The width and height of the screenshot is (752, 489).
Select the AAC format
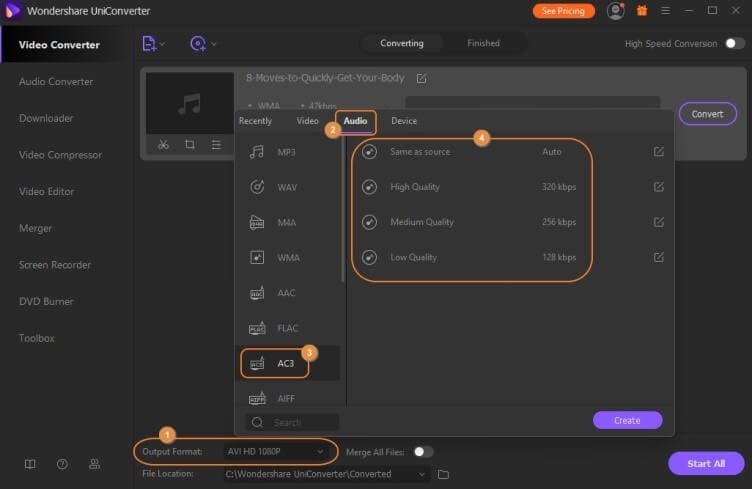click(x=289, y=293)
